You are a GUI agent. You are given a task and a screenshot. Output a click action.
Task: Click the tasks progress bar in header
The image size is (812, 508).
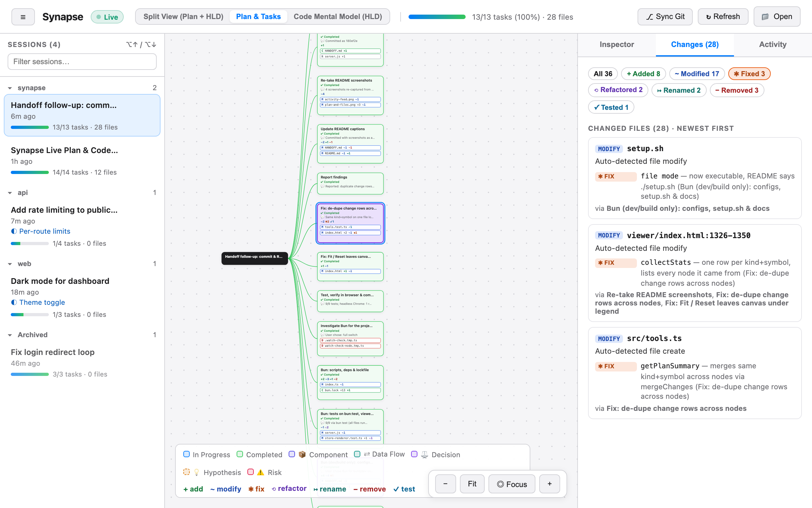437,17
